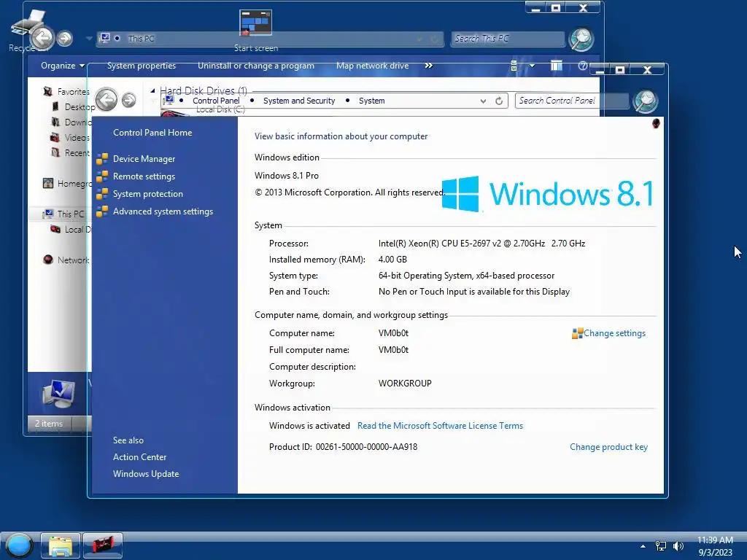This screenshot has height=560, width=747.
Task: Read the Microsoft Software License Terms
Action: 440,426
